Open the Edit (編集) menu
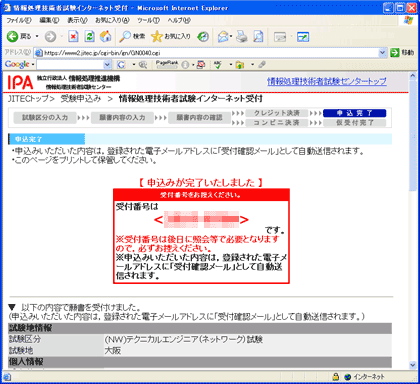This screenshot has width=420, height=384. [x=49, y=20]
